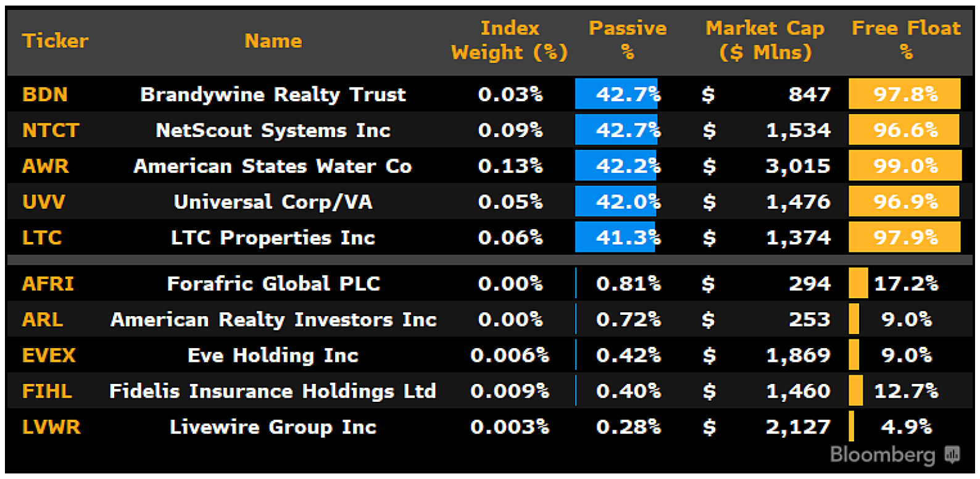The width and height of the screenshot is (980, 479).
Task: Open the NTCT ticker link
Action: 51,130
